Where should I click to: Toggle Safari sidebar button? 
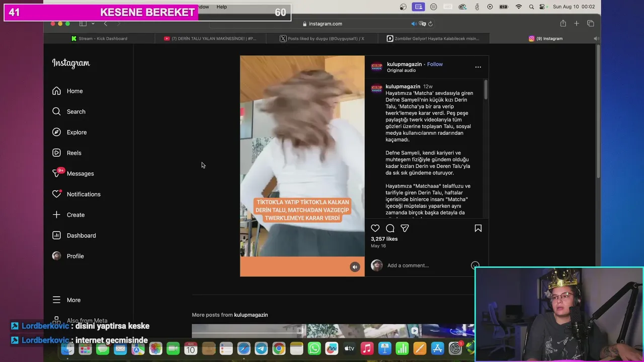click(x=83, y=24)
